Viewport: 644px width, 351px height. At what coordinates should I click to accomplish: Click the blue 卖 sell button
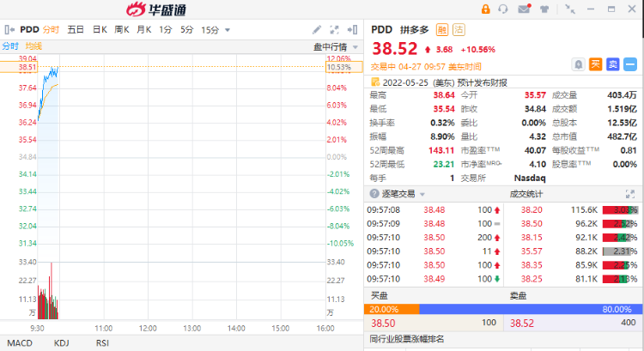tap(613, 64)
